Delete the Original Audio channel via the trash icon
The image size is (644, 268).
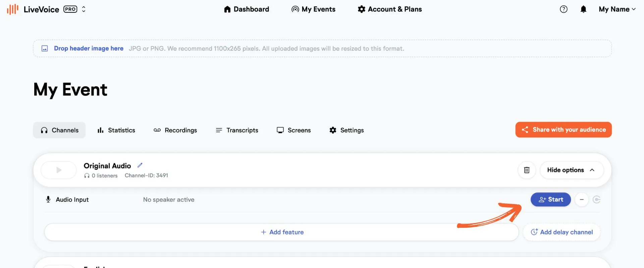point(527,170)
